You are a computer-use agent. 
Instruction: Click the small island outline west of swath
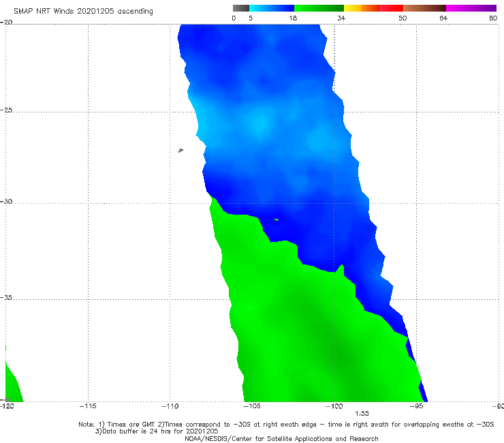click(x=180, y=150)
